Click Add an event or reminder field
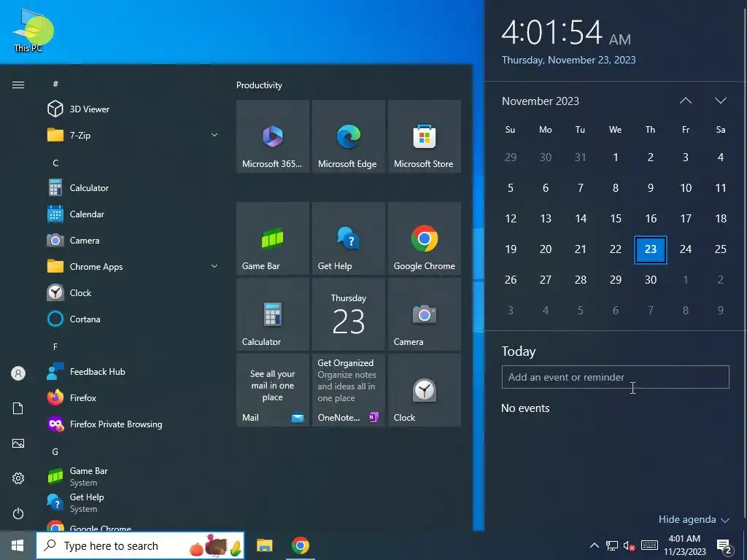The width and height of the screenshot is (747, 560). tap(615, 377)
